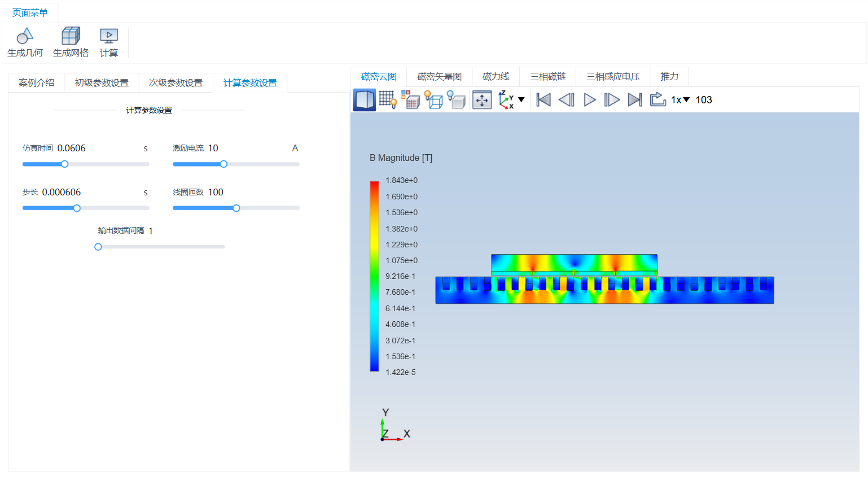Open the 推力 tab
This screenshot has width=868, height=480.
point(669,76)
